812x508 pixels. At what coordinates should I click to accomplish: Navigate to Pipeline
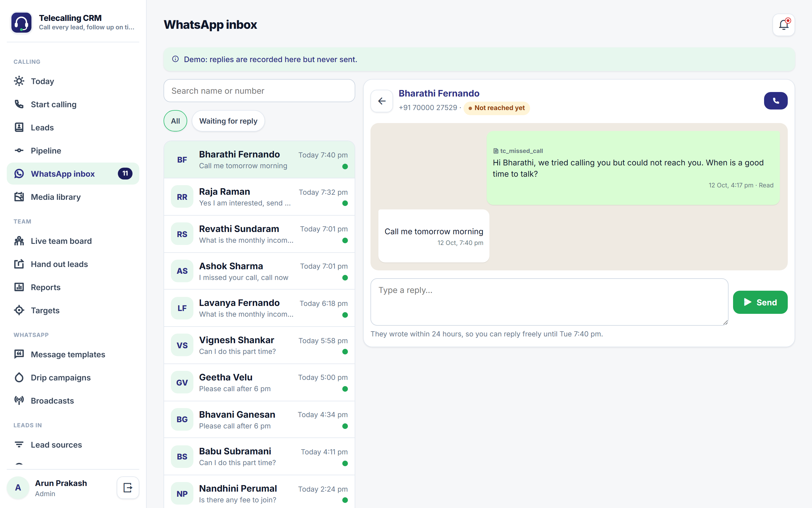(73, 150)
